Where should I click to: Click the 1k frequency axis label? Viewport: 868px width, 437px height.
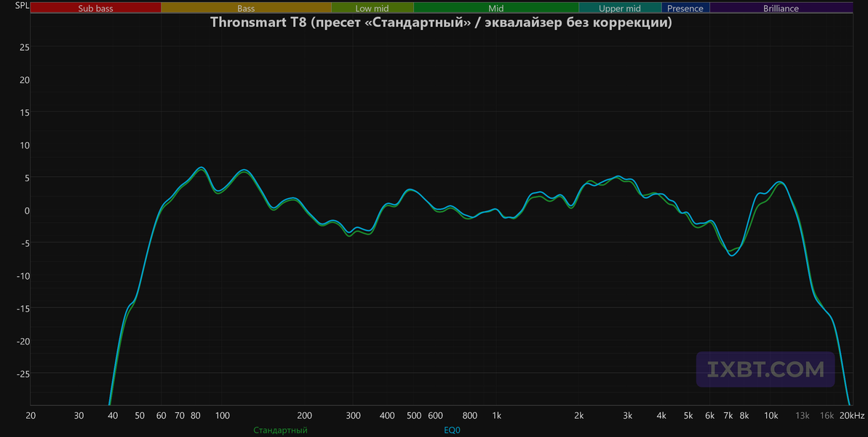click(496, 416)
